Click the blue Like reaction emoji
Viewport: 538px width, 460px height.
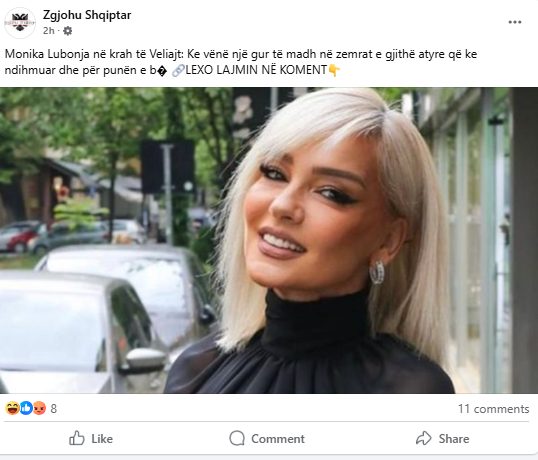[26, 408]
